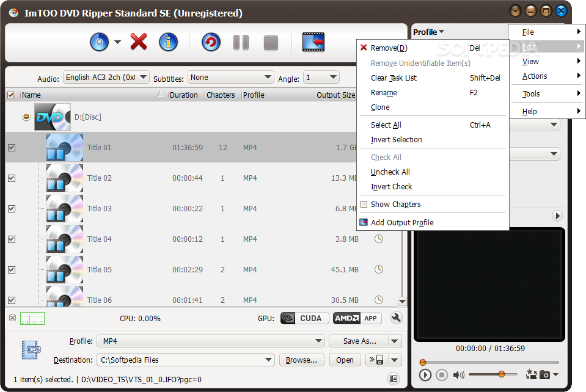
Task: Click the Open DVD disc icon
Action: 100,42
